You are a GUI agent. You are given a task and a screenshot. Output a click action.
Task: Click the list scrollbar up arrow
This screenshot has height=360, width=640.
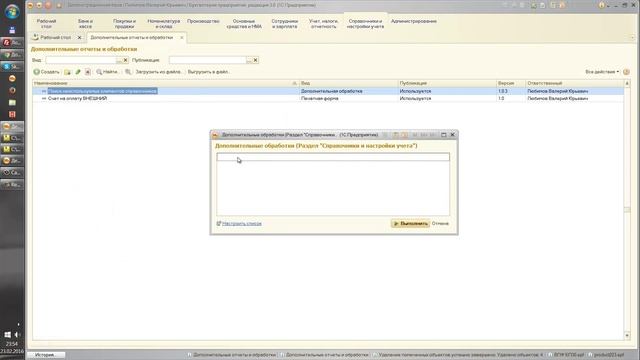[x=627, y=83]
